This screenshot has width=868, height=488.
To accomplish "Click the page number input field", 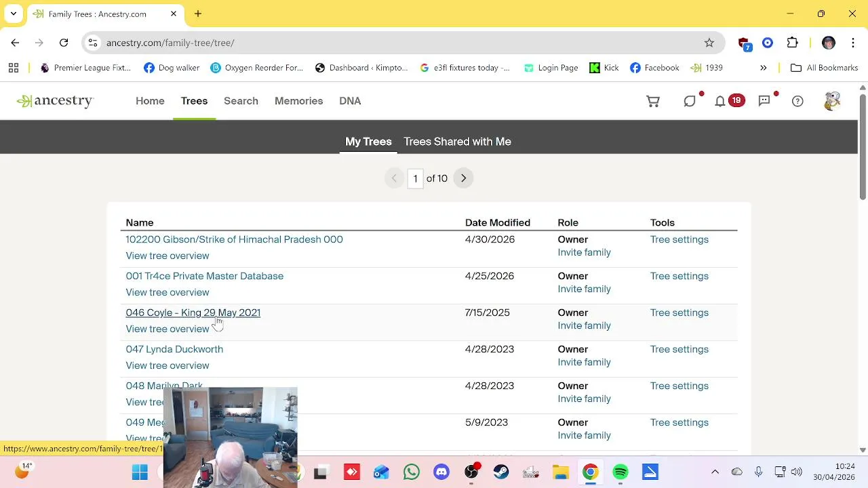I will pos(415,178).
